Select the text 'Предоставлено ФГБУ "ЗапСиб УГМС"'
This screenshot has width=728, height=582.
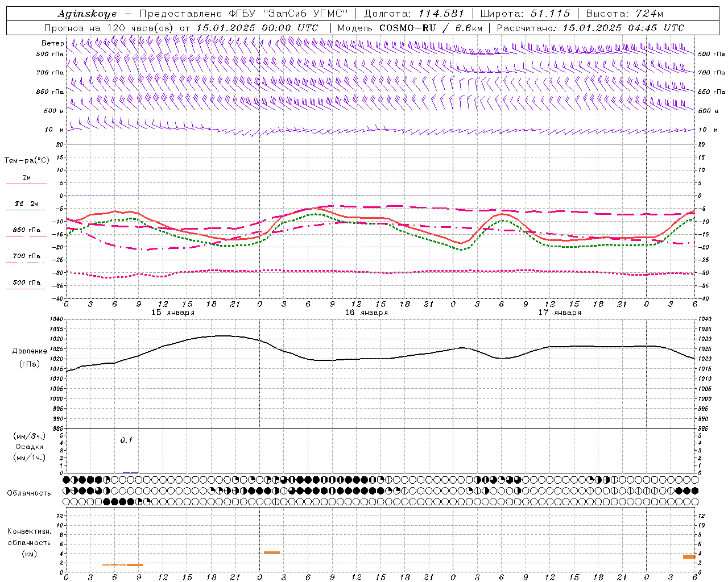[x=243, y=14]
